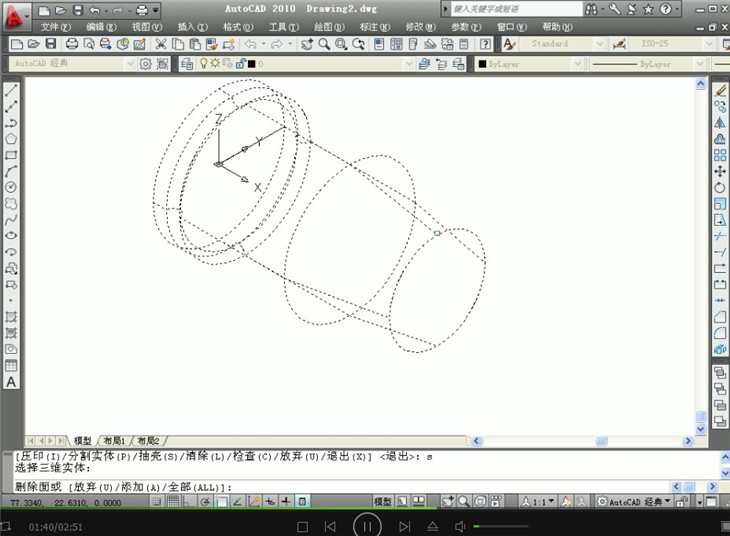Toggle Quick Properties in the status bar
Viewport: 730px width, 536px height.
click(x=302, y=502)
